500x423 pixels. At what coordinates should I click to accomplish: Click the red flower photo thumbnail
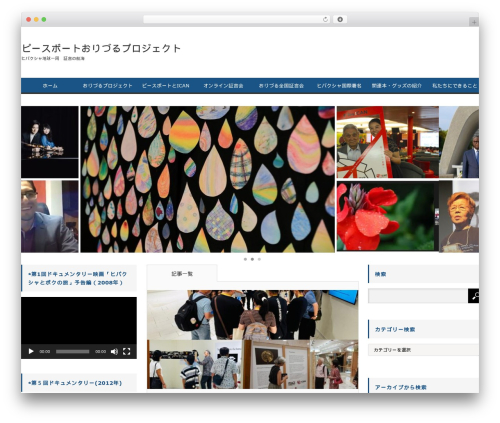[x=388, y=216]
